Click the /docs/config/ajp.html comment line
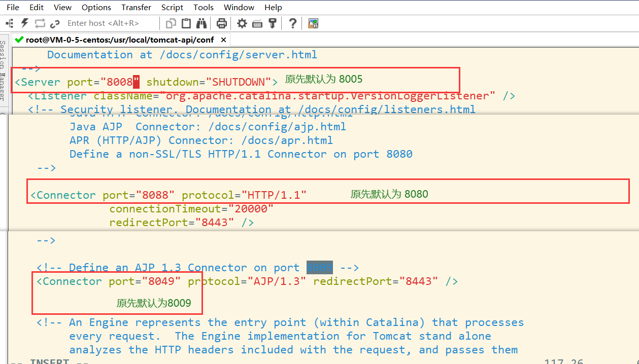 [208, 126]
